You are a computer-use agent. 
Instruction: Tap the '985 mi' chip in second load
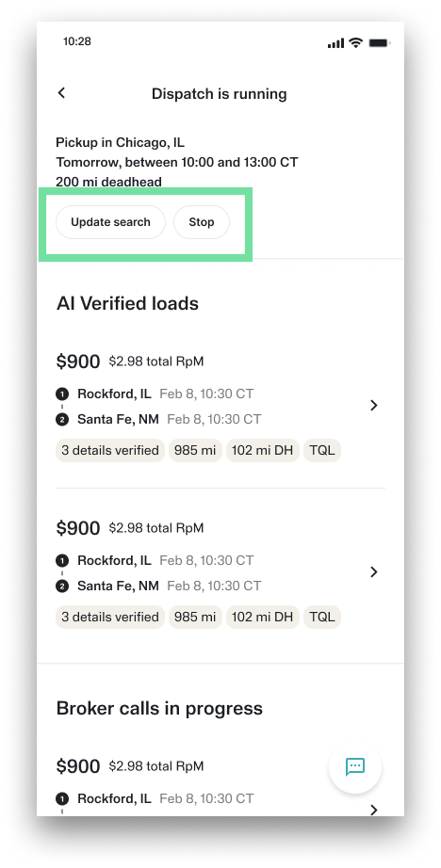(x=195, y=618)
